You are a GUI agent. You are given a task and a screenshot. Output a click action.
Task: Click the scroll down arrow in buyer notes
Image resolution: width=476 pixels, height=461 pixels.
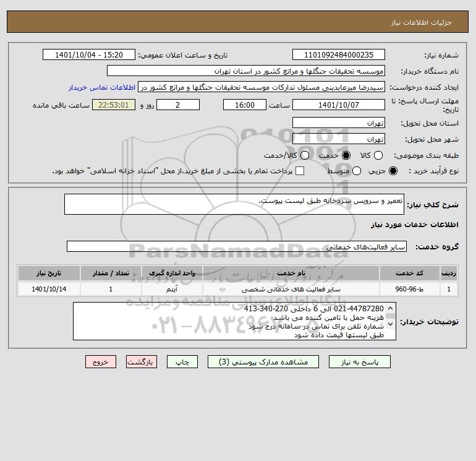point(391,324)
